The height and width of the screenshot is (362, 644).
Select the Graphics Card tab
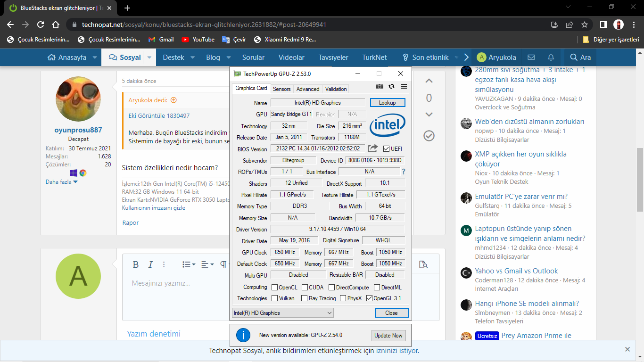251,88
